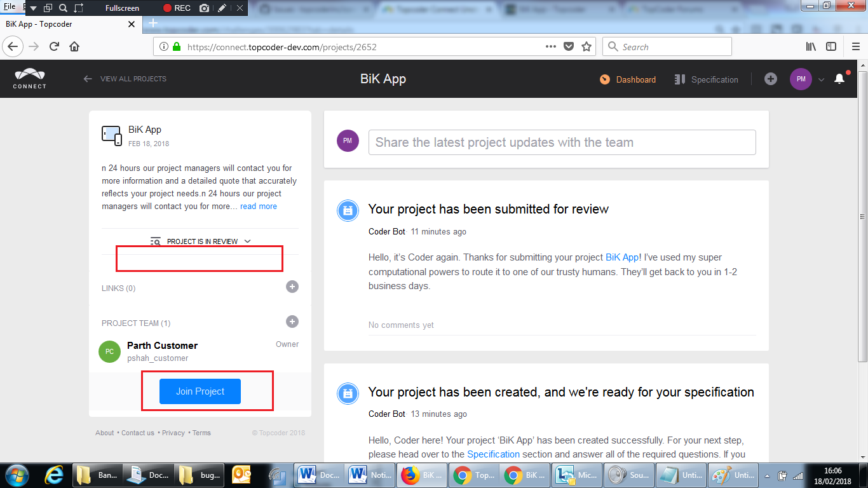Go back via View All Projects arrow
This screenshot has width=868, height=488.
[x=88, y=79]
